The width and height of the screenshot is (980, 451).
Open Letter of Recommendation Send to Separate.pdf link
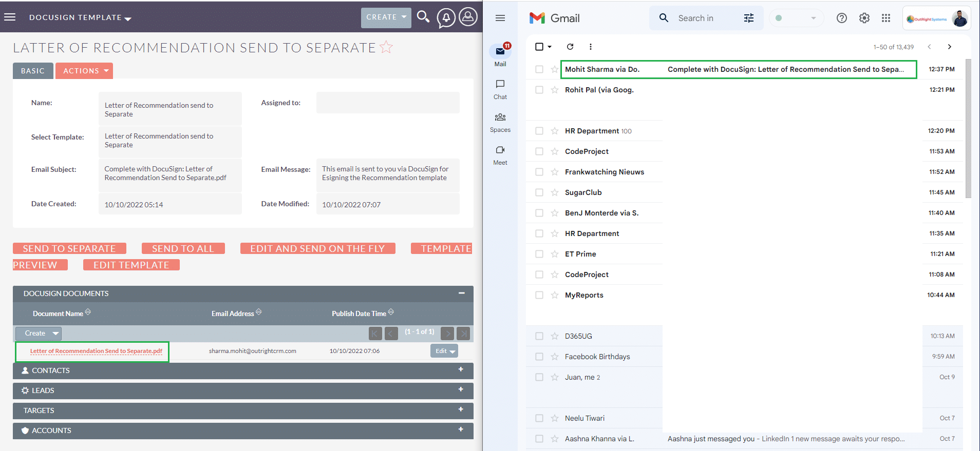[x=96, y=351]
